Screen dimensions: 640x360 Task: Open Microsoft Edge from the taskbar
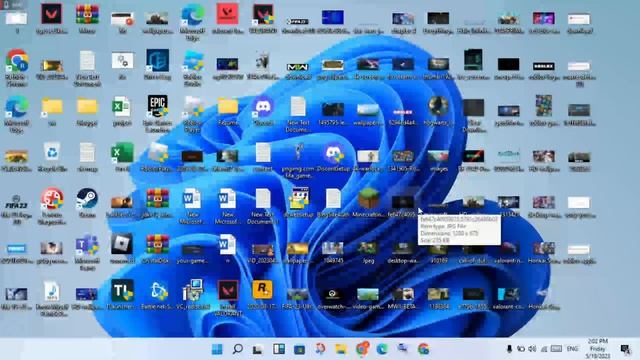[x=382, y=349]
